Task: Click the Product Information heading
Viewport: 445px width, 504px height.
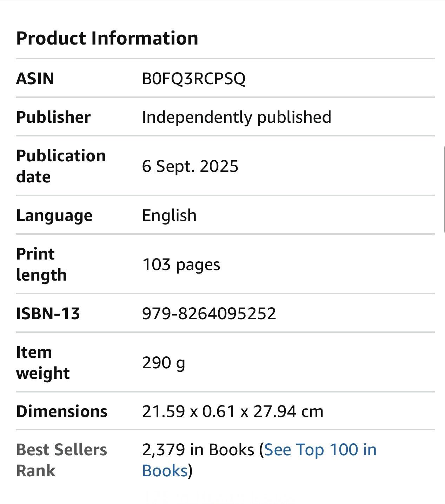Action: click(x=107, y=38)
